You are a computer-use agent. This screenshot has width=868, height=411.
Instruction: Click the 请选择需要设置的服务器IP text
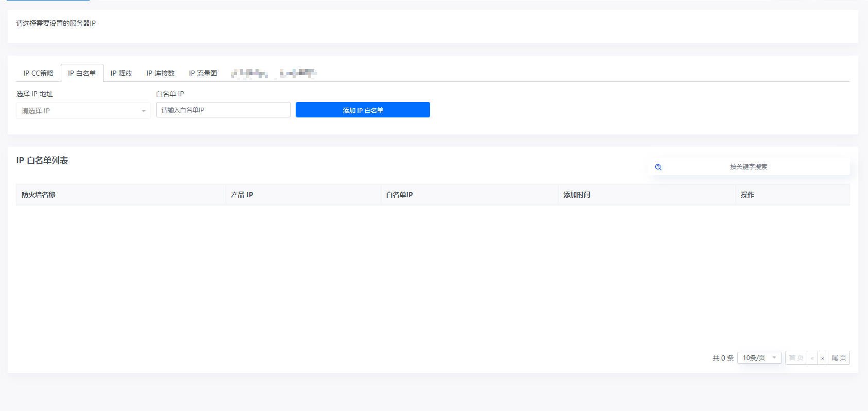pos(56,23)
